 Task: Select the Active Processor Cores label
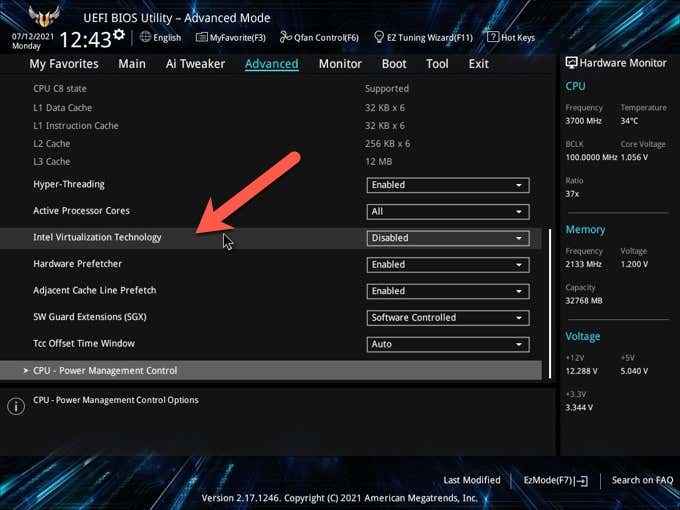81,211
